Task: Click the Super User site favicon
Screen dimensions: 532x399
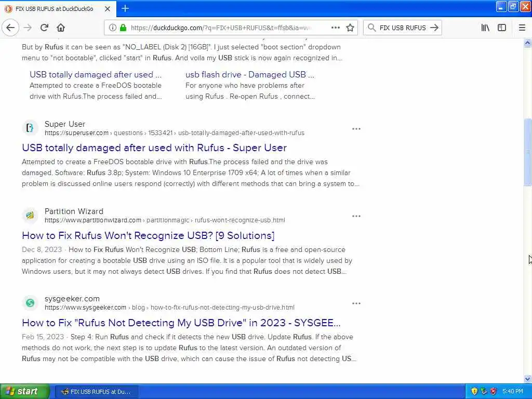Action: pos(30,128)
